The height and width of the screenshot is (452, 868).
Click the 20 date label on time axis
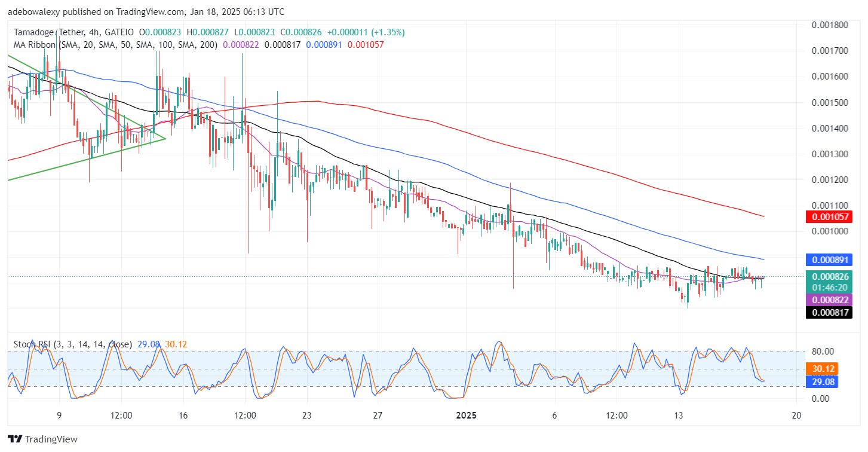click(796, 416)
